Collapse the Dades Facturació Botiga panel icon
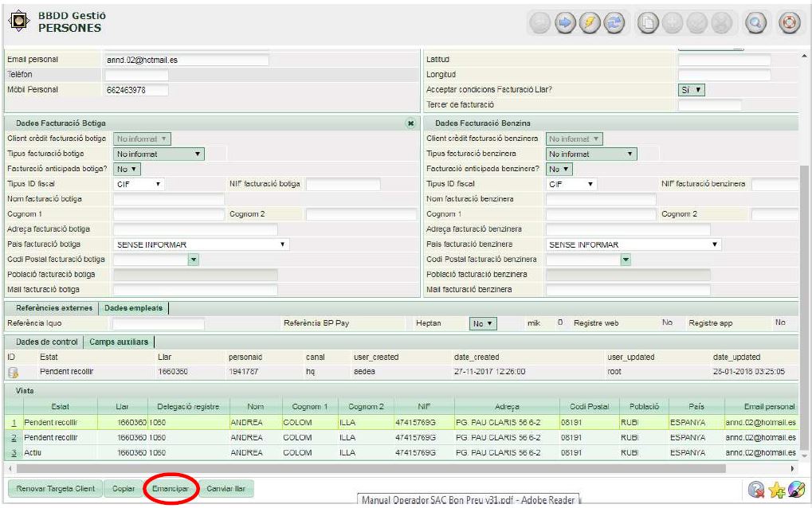Viewport: 812px width, 508px height. coord(410,123)
